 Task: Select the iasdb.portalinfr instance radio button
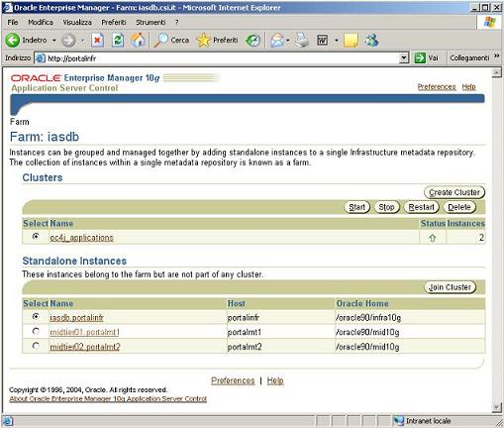tap(36, 316)
